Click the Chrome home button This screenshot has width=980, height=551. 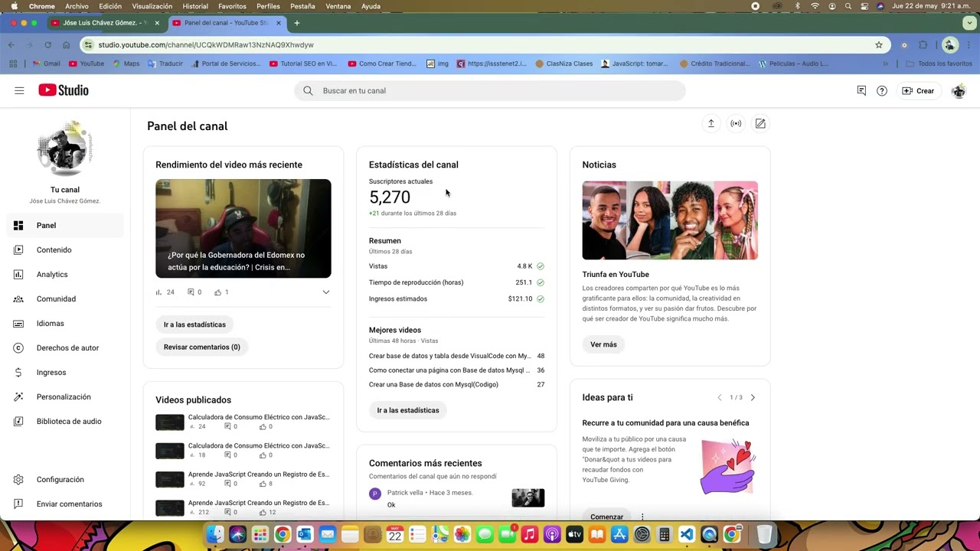point(67,45)
